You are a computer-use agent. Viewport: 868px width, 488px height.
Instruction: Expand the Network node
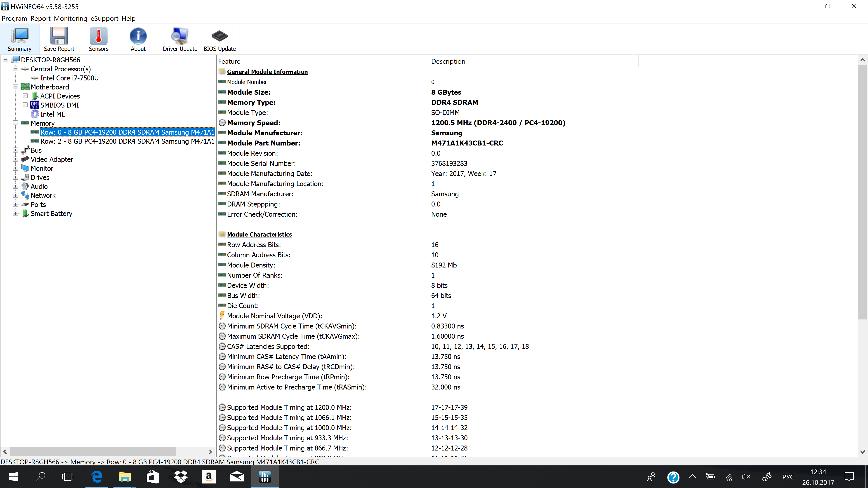(15, 195)
